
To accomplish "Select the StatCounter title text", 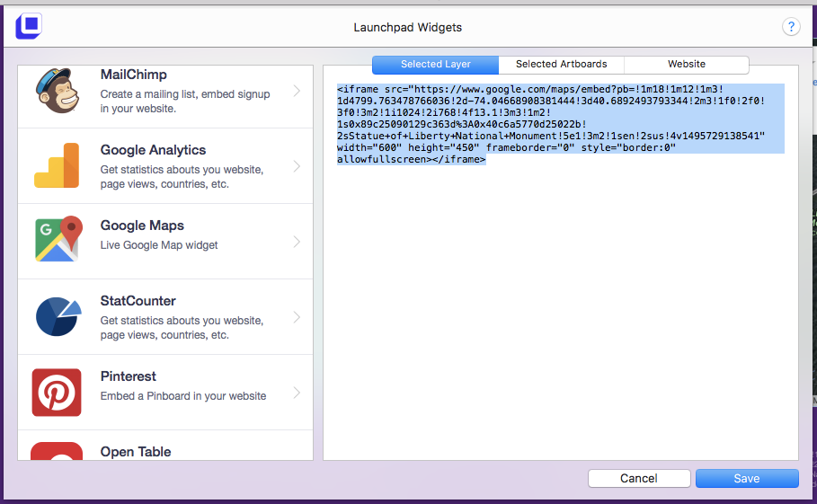I will pyautogui.click(x=138, y=301).
